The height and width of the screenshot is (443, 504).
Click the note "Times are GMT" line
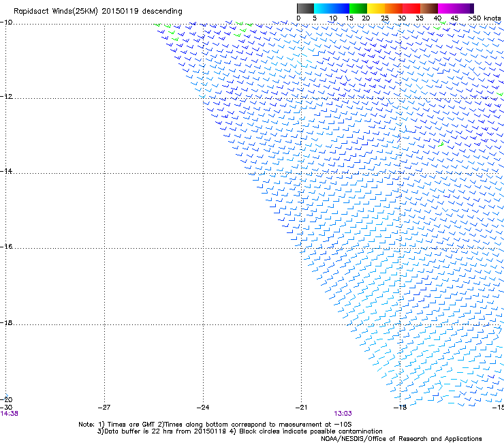tap(215, 425)
